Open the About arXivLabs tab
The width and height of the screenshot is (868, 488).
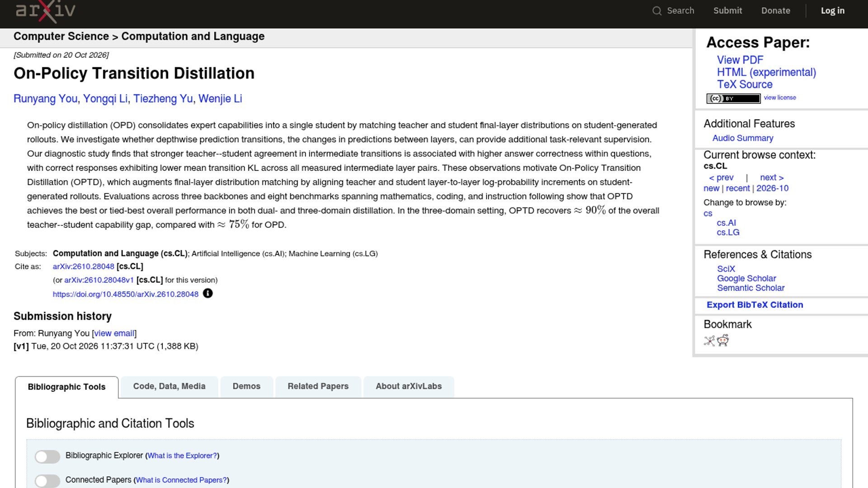409,386
